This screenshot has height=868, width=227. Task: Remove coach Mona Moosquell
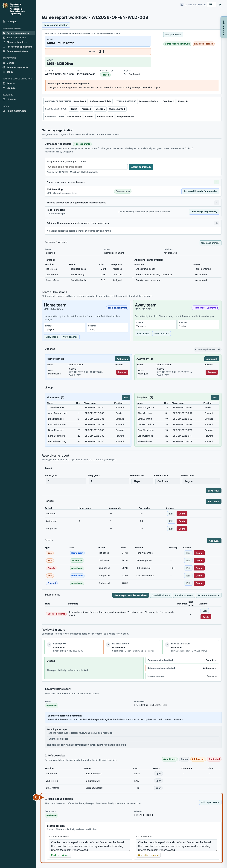click(x=212, y=372)
